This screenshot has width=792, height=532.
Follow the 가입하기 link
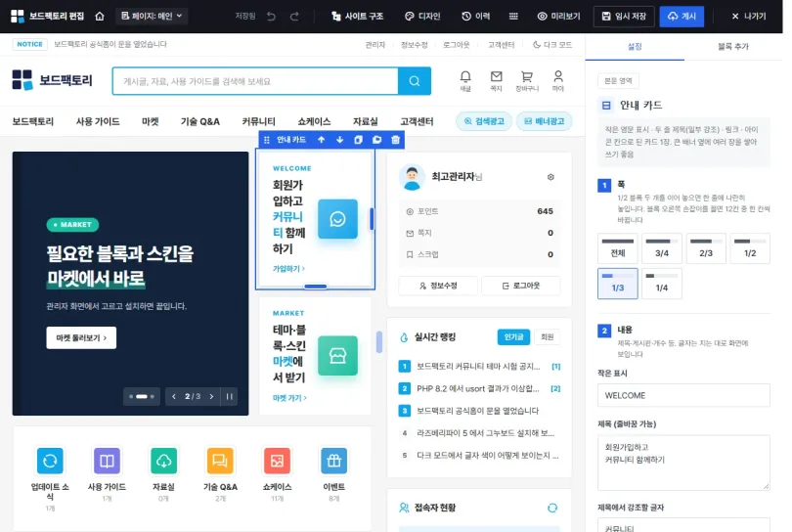coord(288,269)
